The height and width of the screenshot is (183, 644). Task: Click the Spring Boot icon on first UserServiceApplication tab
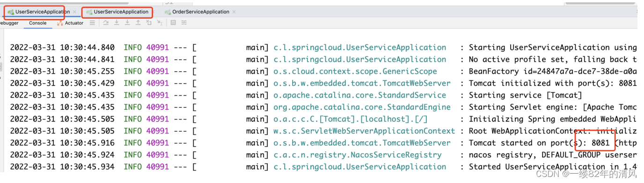click(x=11, y=12)
